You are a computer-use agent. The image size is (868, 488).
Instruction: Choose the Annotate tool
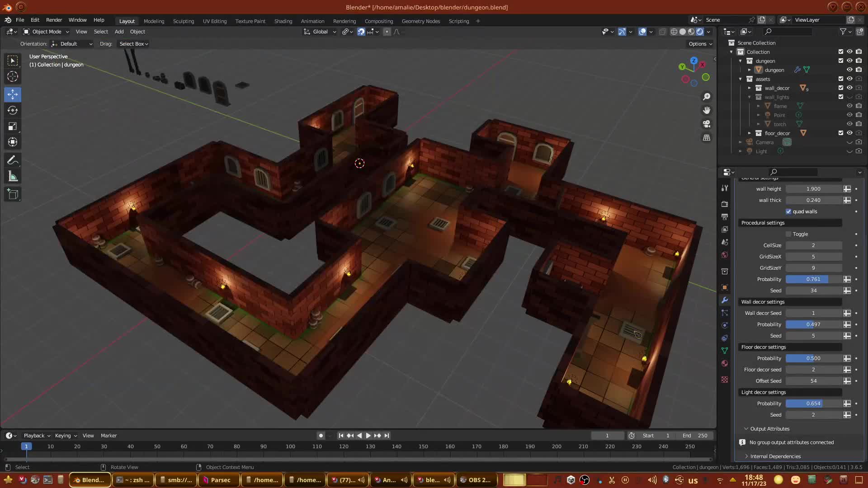pos(13,160)
